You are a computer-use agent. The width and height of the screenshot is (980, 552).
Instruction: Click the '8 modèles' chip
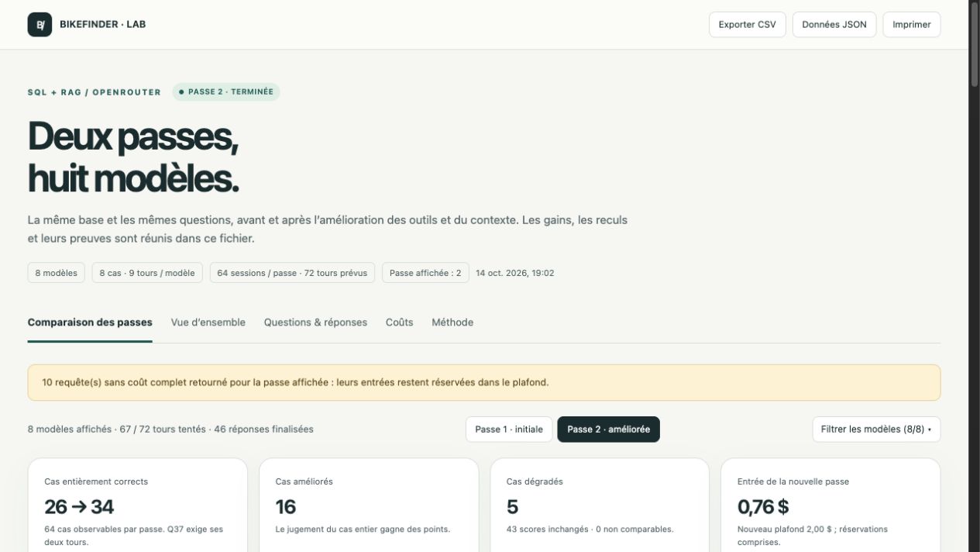57,273
